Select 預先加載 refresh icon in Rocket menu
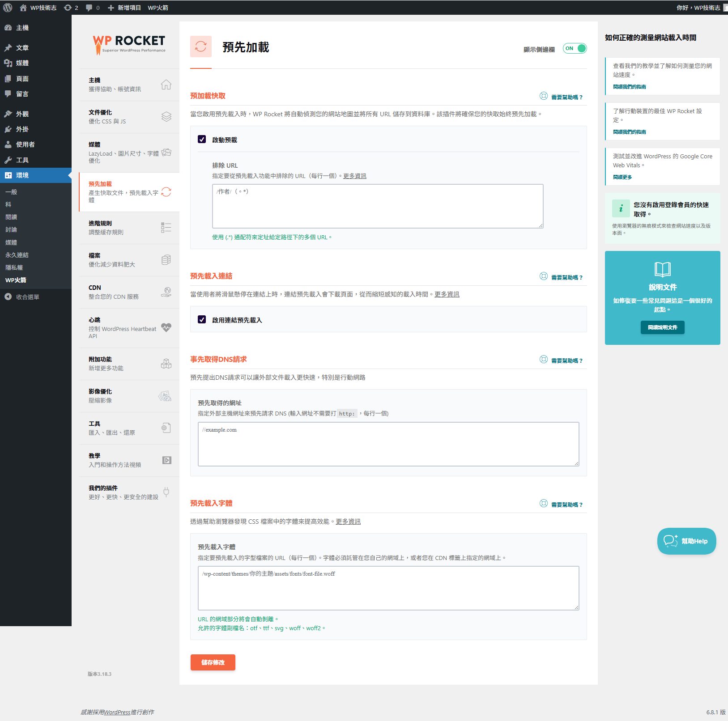 [166, 192]
